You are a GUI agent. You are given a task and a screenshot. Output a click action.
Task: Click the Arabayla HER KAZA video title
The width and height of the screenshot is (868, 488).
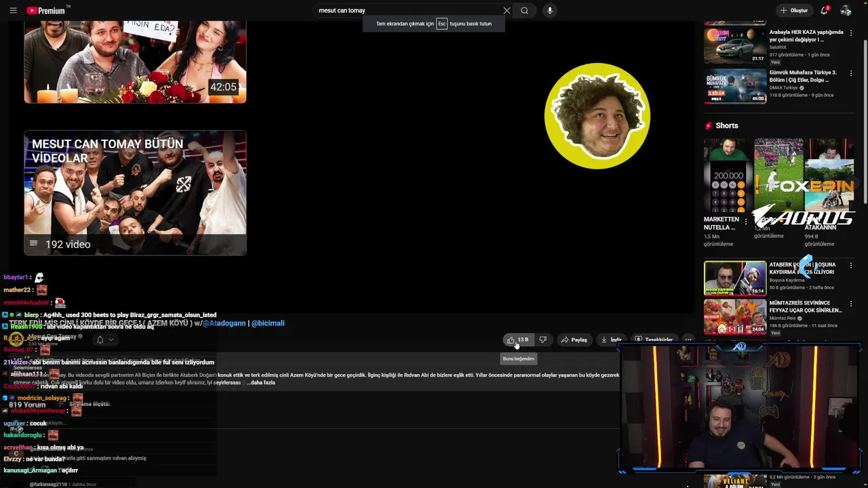pyautogui.click(x=806, y=36)
